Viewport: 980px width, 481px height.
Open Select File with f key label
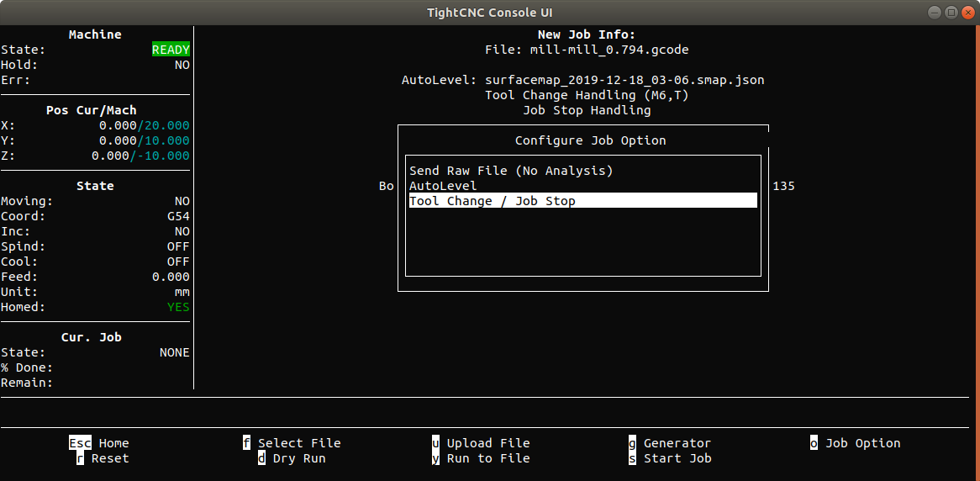click(292, 443)
